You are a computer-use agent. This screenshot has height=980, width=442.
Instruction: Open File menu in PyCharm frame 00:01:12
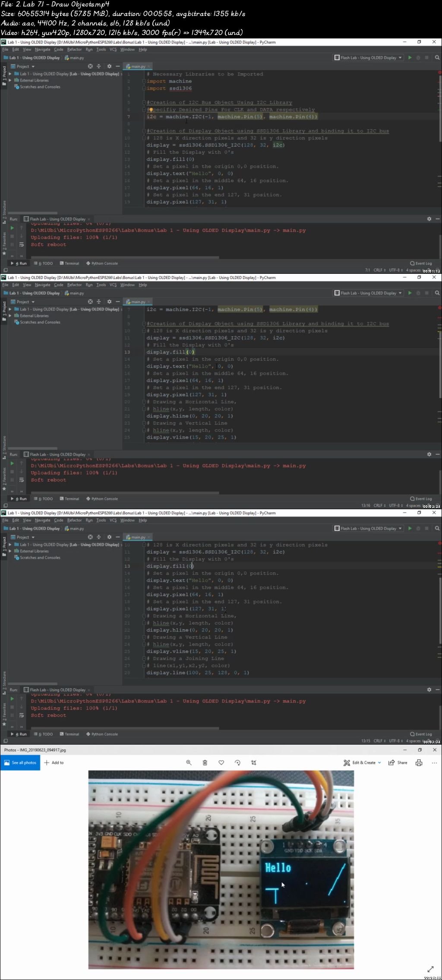(x=5, y=49)
